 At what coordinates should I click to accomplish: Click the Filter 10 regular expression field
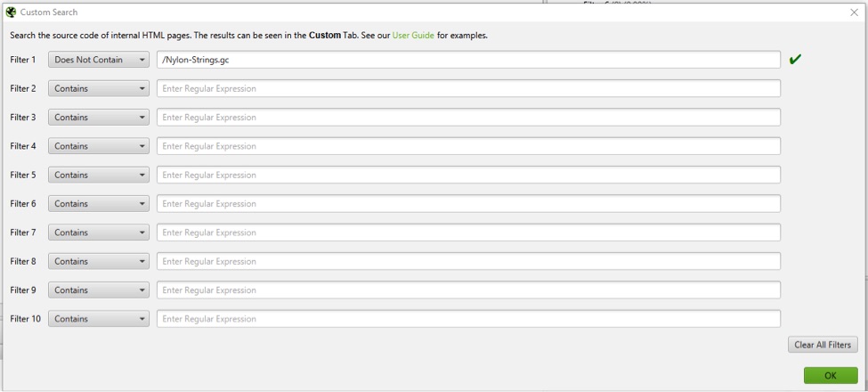pyautogui.click(x=468, y=319)
